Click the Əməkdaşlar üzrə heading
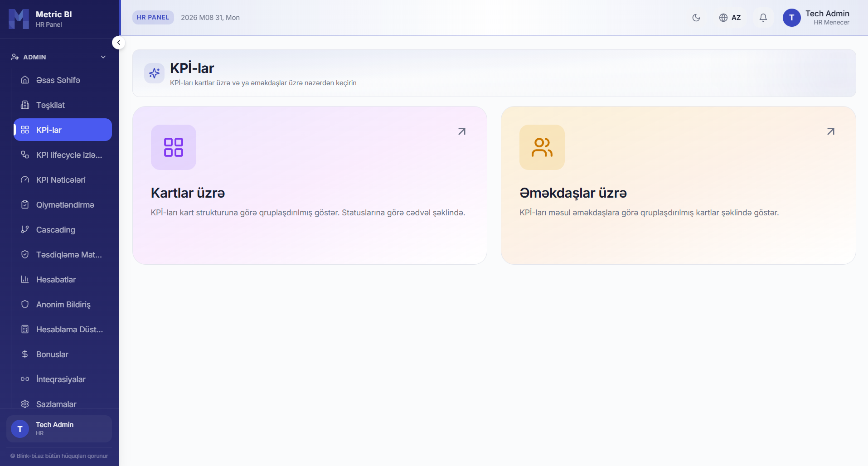868x466 pixels. click(573, 193)
